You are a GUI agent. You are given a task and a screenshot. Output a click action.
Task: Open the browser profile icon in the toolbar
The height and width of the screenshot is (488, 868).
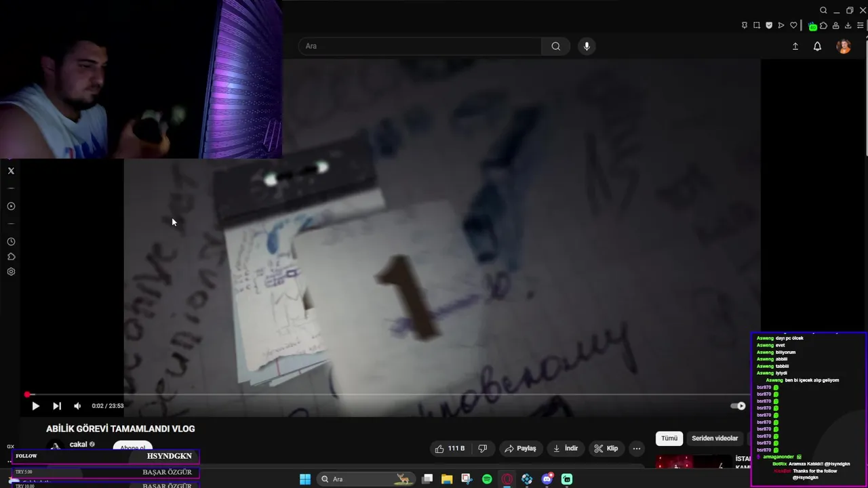(x=835, y=26)
